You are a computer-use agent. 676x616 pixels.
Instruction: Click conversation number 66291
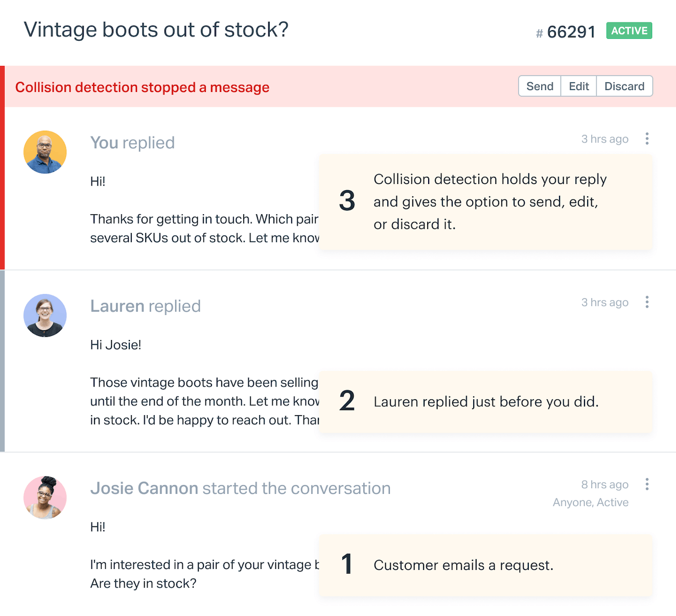(566, 32)
